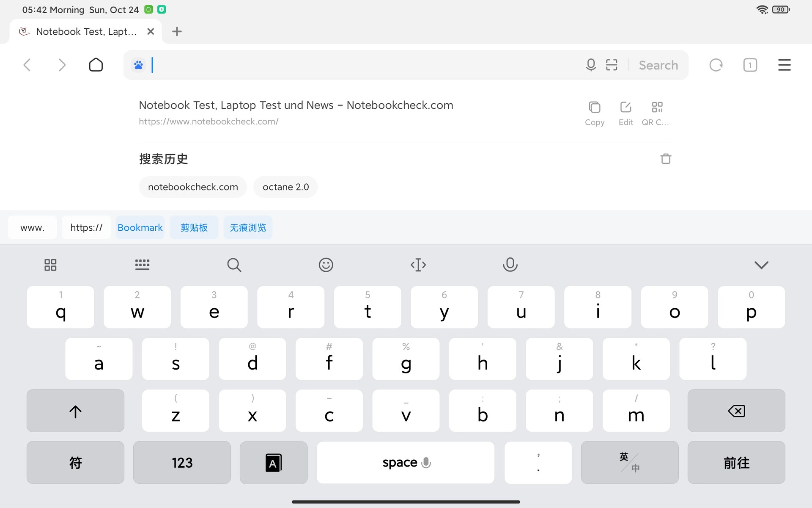Switch English/Chinese input language key
Viewport: 812px width, 508px height.
coord(629,462)
